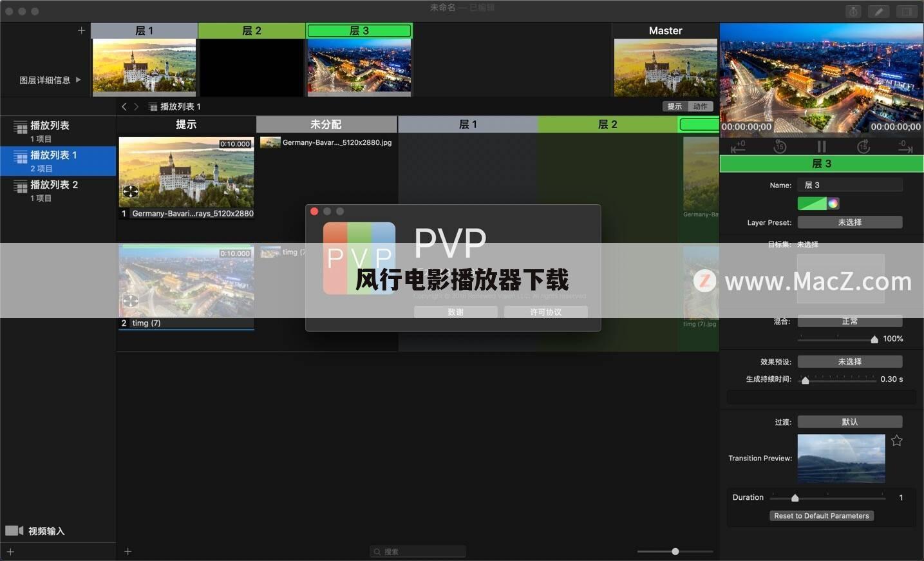Skip forward 15 seconds

pos(863,147)
